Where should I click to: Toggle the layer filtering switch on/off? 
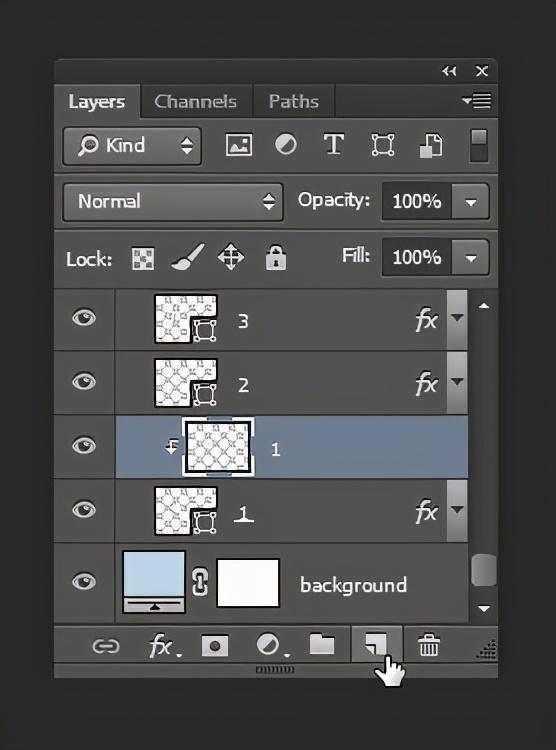click(x=479, y=145)
